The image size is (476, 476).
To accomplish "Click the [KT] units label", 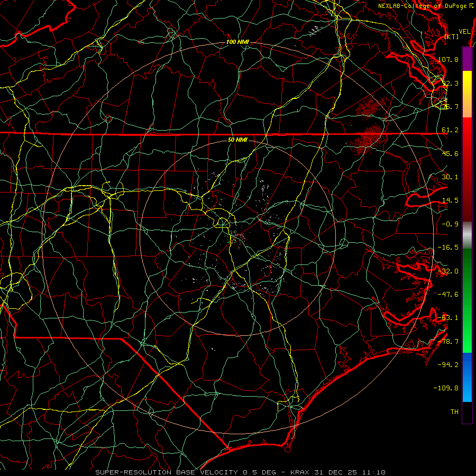I will tap(452, 36).
